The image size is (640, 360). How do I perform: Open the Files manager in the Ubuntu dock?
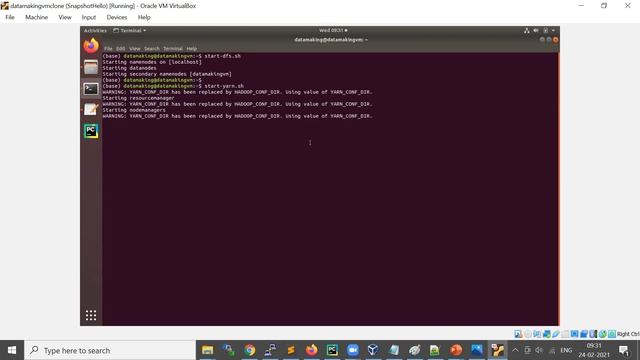coord(91,67)
